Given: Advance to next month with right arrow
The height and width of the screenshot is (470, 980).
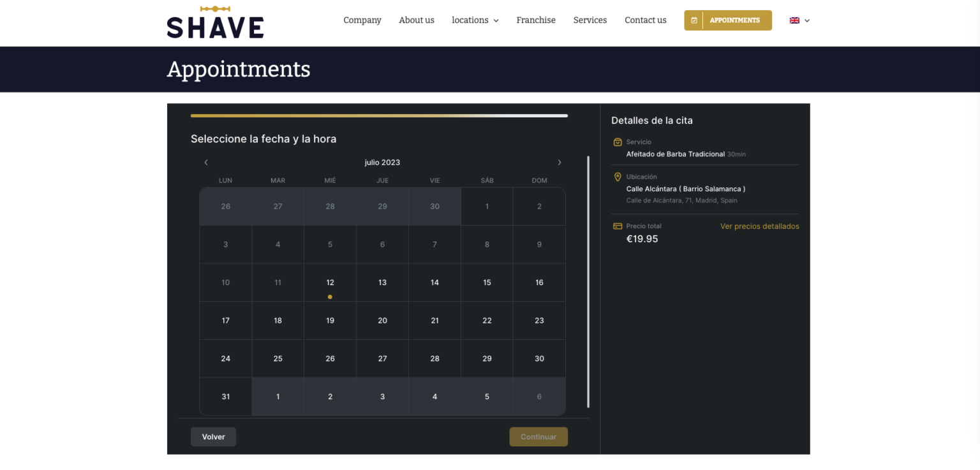Looking at the screenshot, I should pos(560,162).
